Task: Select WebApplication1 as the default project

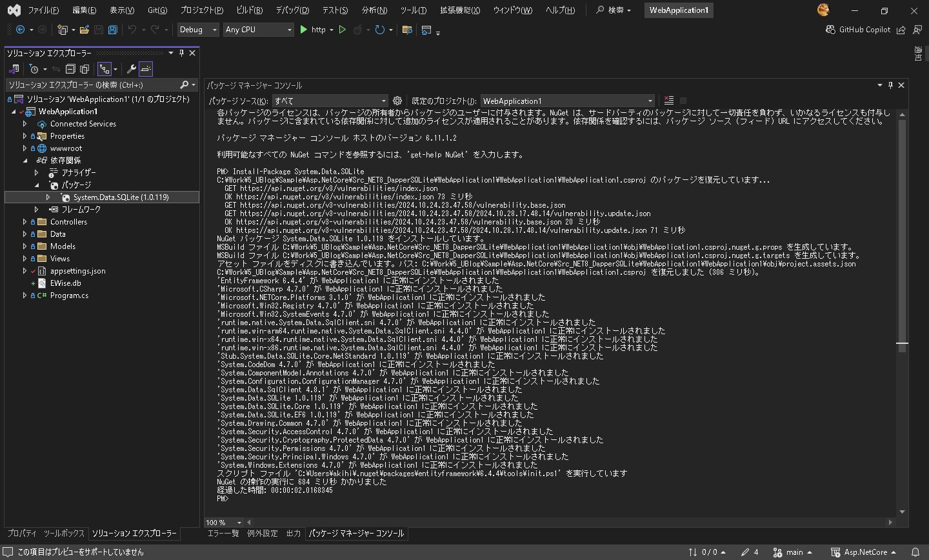Action: [568, 101]
